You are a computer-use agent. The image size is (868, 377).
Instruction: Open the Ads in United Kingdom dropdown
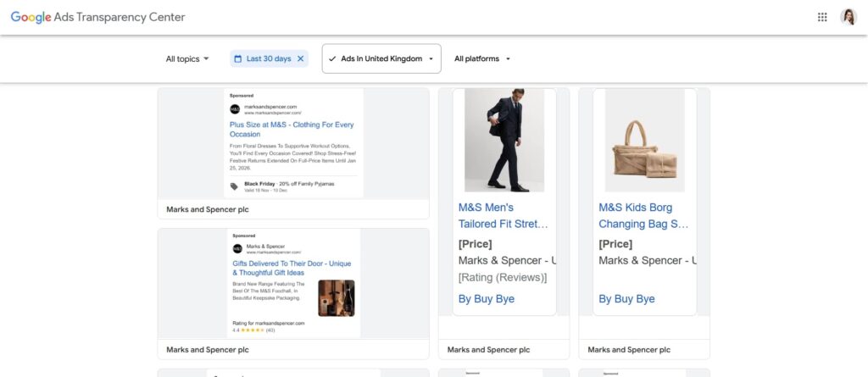381,58
